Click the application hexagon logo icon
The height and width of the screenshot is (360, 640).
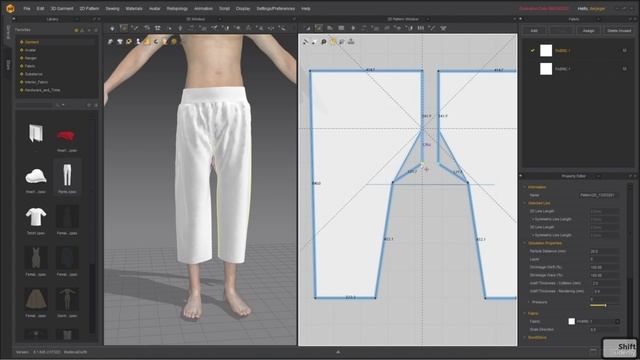click(x=10, y=8)
